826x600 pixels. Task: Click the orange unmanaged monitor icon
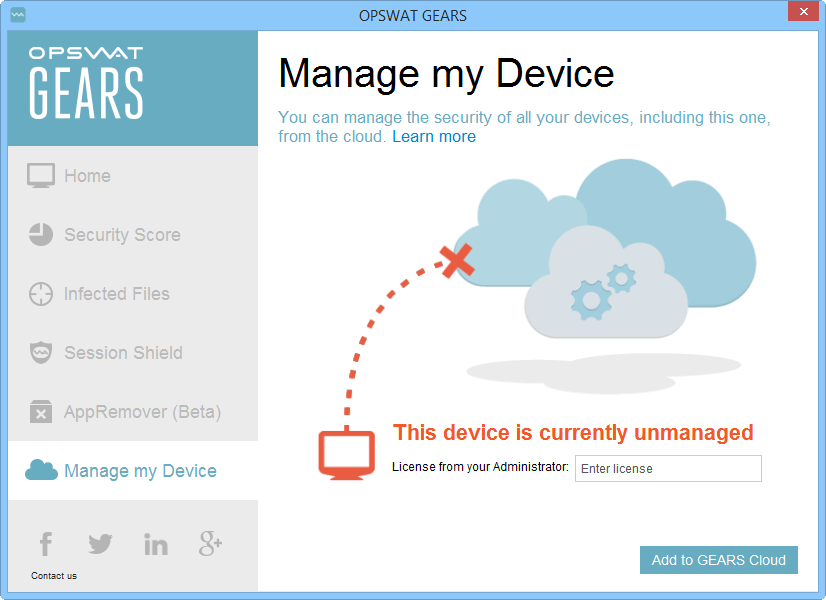347,455
